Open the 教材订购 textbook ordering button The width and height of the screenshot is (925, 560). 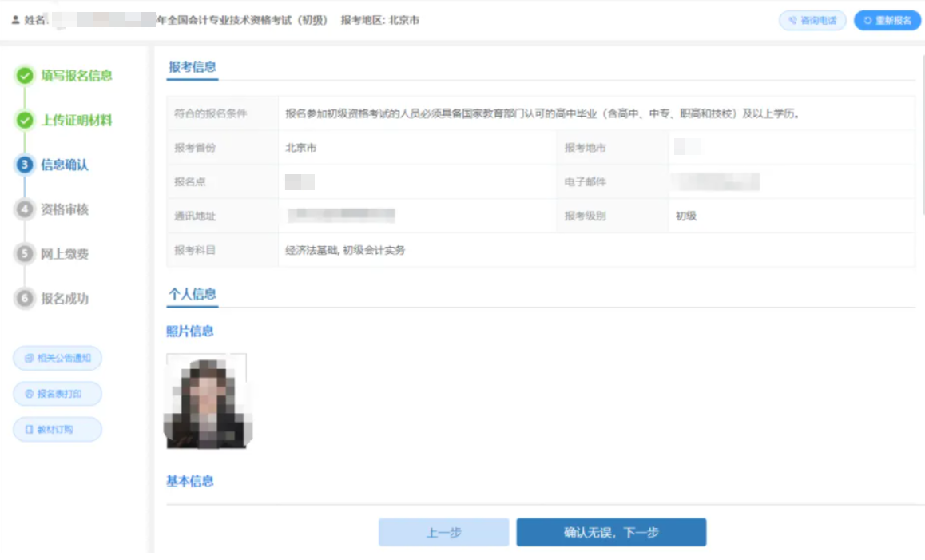(x=58, y=429)
